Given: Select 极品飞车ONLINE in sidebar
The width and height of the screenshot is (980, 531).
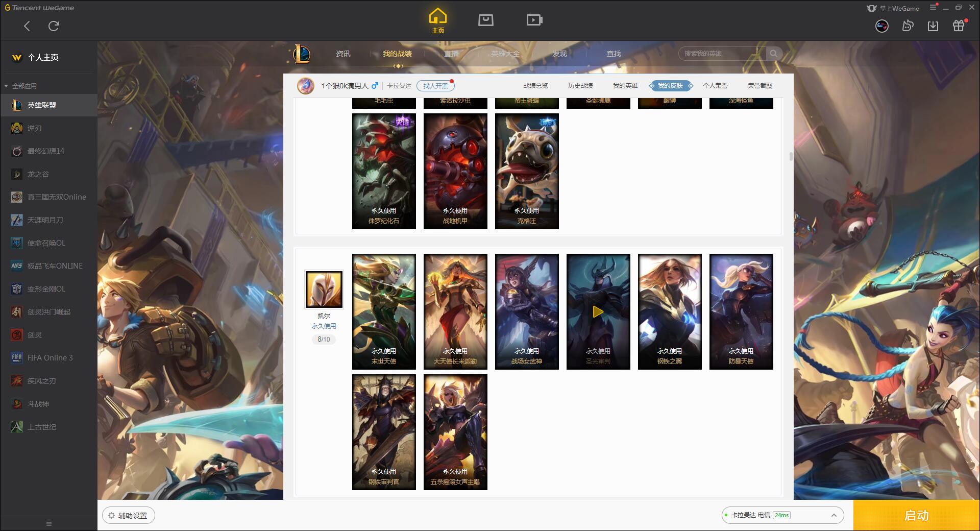Looking at the screenshot, I should (x=48, y=266).
